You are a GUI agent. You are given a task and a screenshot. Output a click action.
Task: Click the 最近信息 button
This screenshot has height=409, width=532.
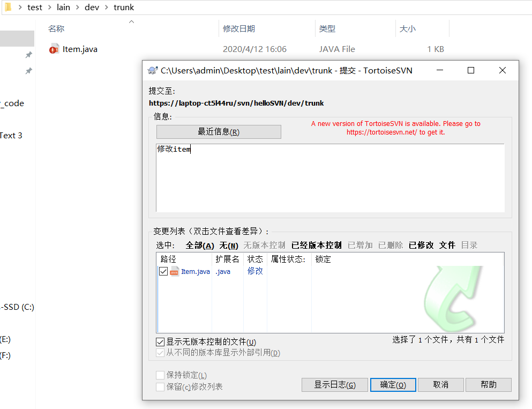(219, 132)
